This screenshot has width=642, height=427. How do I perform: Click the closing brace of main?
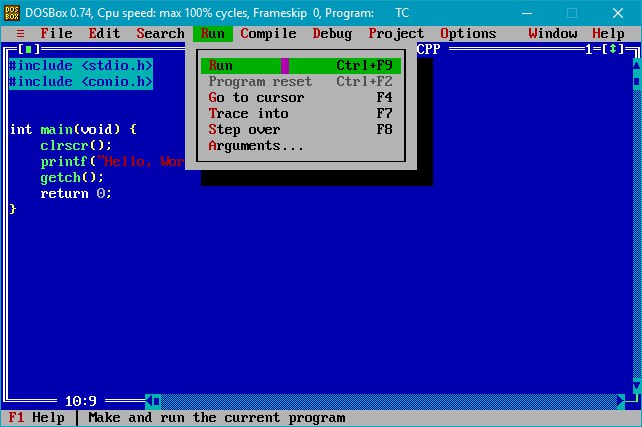pyautogui.click(x=13, y=209)
